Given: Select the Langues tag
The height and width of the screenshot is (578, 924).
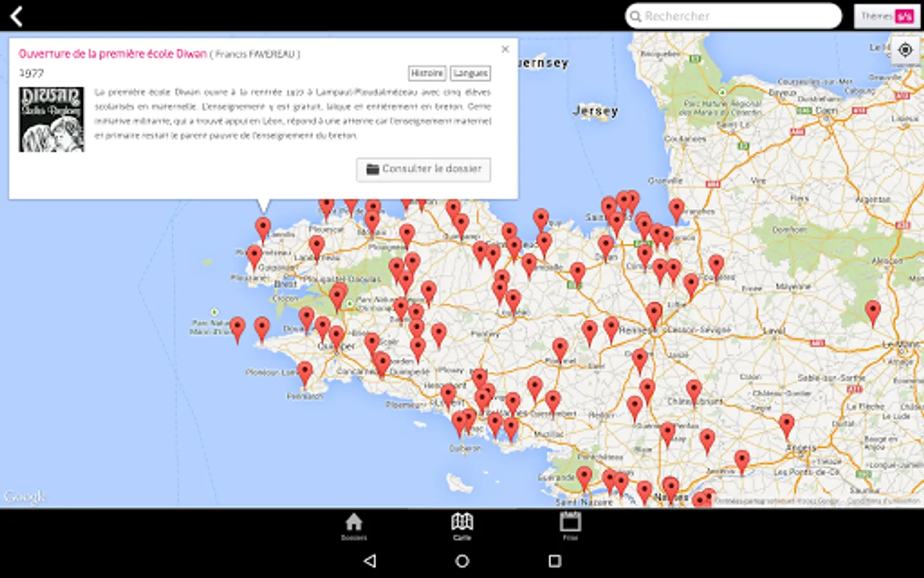Looking at the screenshot, I should (470, 73).
